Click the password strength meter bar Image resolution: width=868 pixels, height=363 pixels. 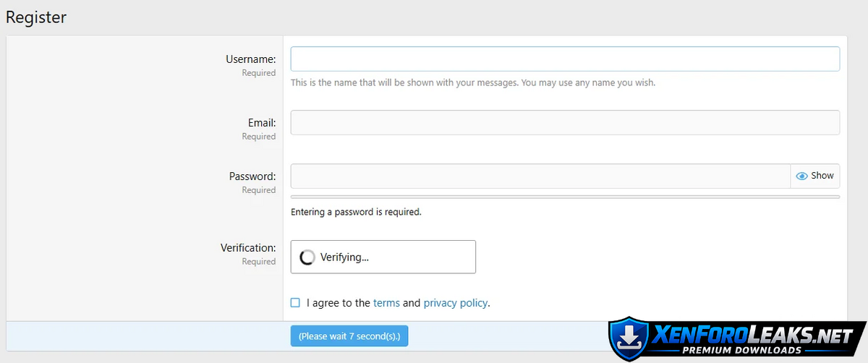[564, 197]
